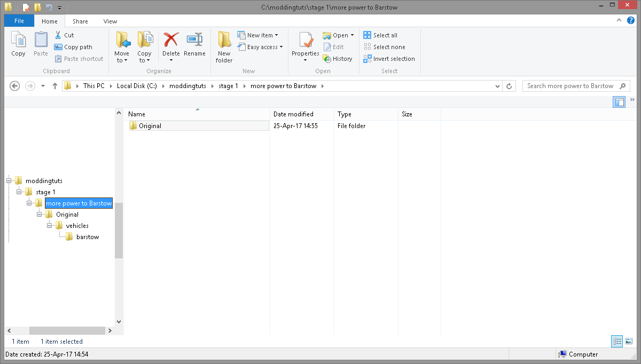Open the Open button dropdown arrow
Image resolution: width=641 pixels, height=364 pixels.
(x=352, y=35)
